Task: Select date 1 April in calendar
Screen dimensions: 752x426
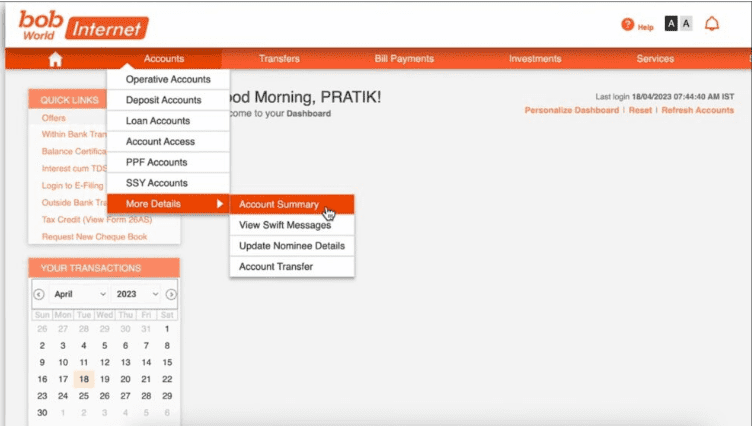Action: 167,329
